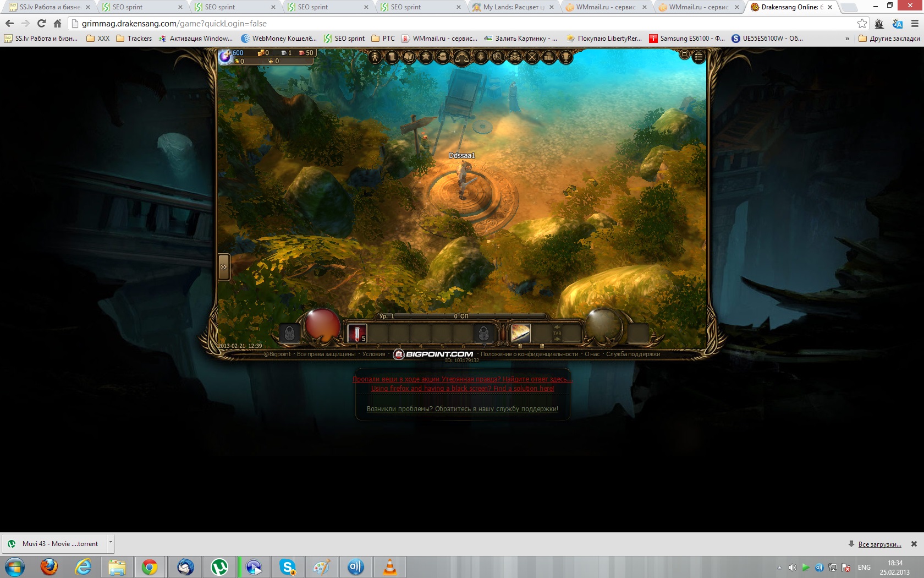Open dropdown arrow next to Muvi 43 download

(x=111, y=543)
